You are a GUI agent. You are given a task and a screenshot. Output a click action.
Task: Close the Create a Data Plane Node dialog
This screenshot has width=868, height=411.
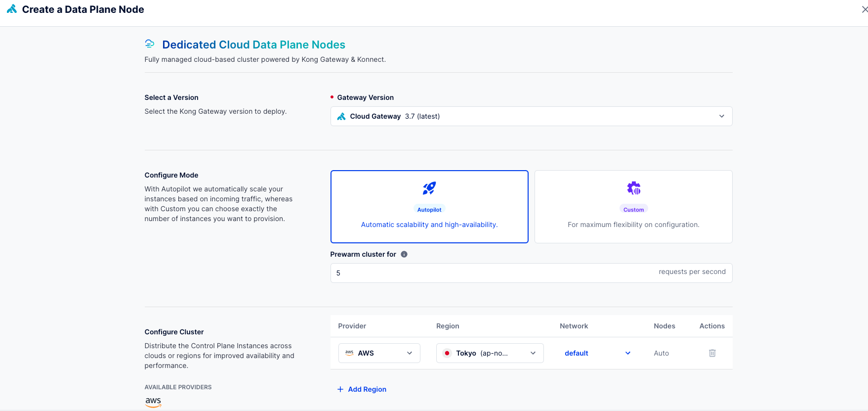pyautogui.click(x=864, y=9)
